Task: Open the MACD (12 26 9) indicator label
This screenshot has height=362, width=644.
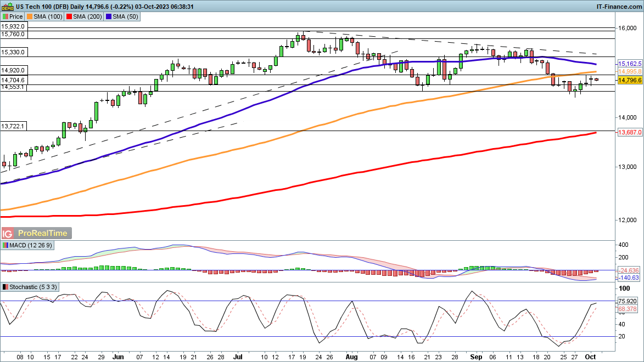Action: coord(27,245)
